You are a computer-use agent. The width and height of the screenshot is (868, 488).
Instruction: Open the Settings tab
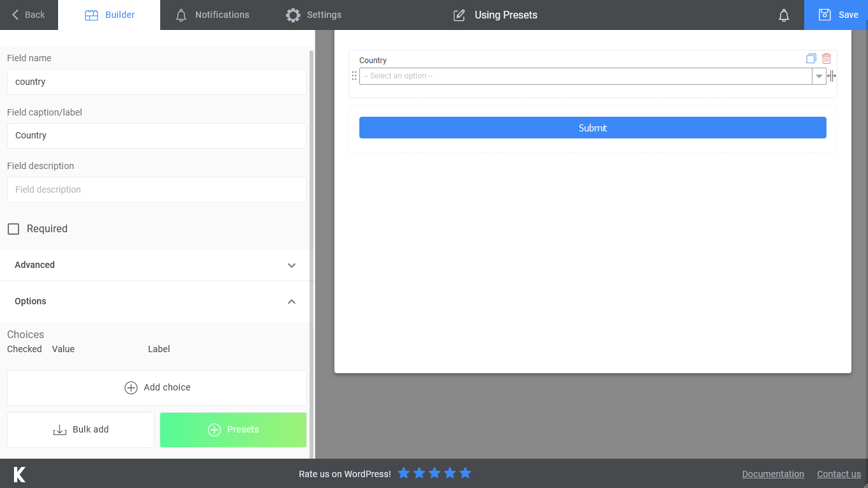(x=313, y=15)
